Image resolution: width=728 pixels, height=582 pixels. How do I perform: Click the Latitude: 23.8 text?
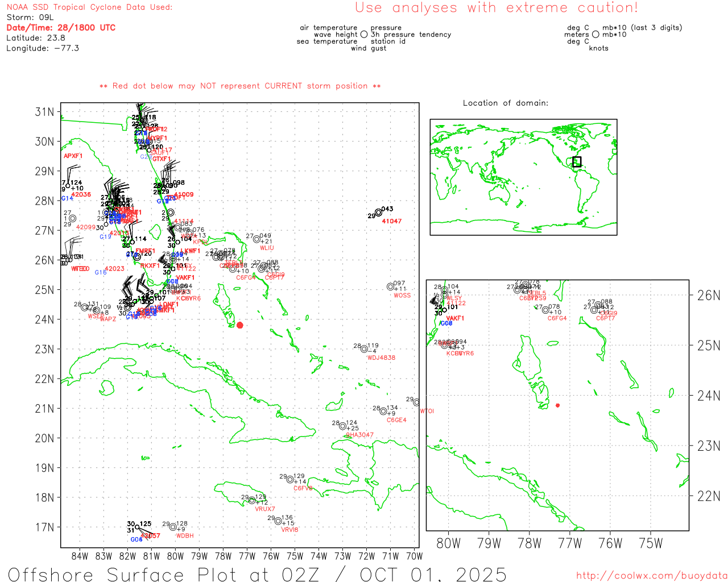(x=36, y=38)
